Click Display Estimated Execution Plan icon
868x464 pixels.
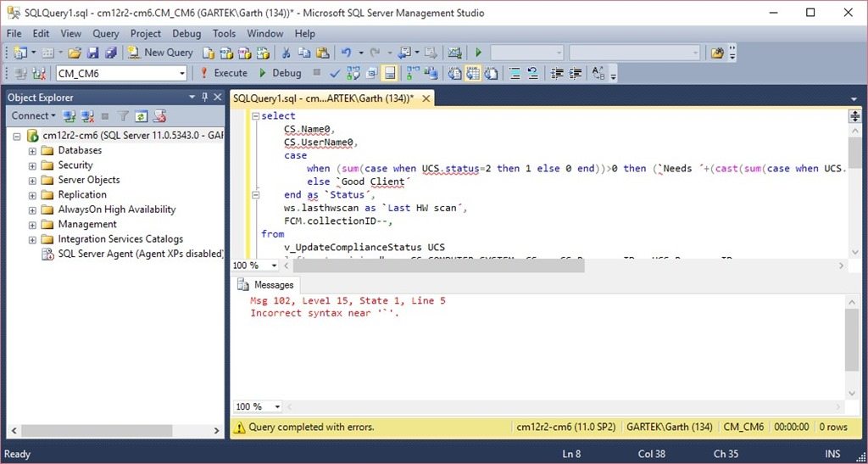[x=353, y=73]
